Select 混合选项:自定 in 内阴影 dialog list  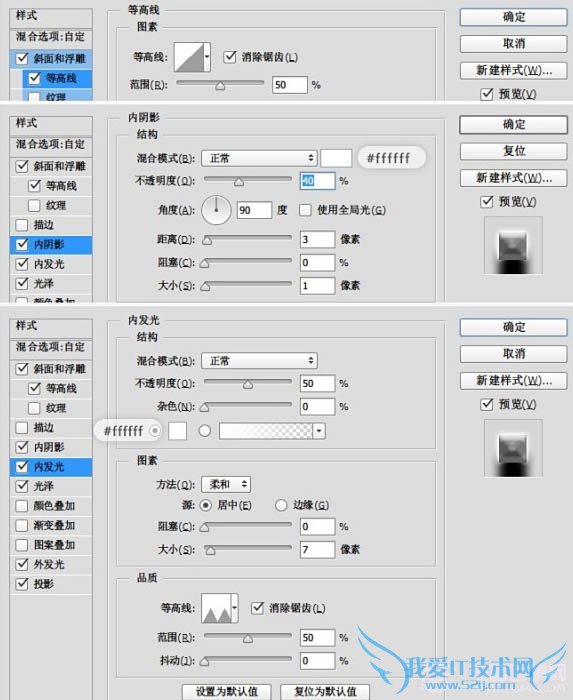coord(50,144)
